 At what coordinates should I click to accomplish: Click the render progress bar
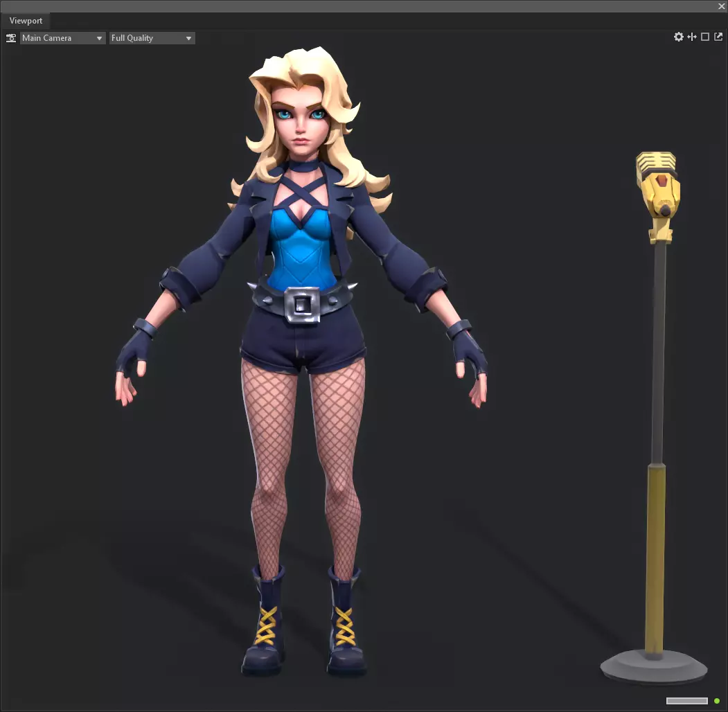[686, 701]
